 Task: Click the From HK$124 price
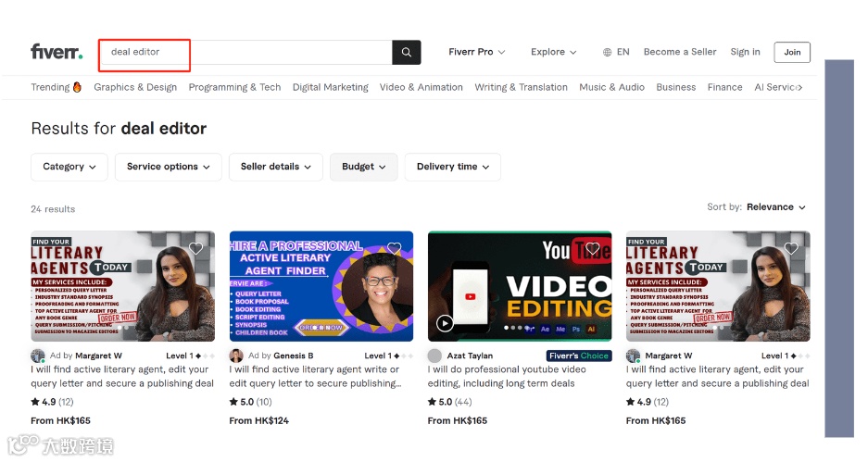click(259, 420)
